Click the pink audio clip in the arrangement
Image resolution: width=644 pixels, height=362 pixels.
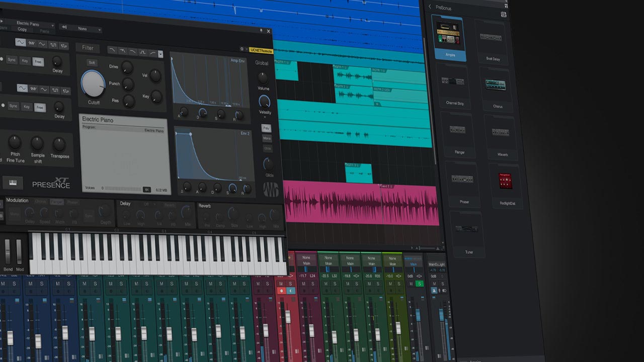(361, 204)
